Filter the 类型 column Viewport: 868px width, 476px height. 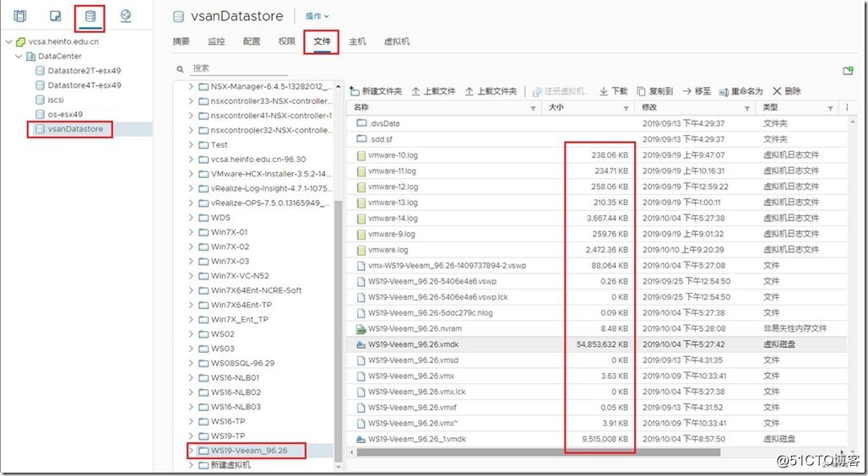[x=830, y=108]
